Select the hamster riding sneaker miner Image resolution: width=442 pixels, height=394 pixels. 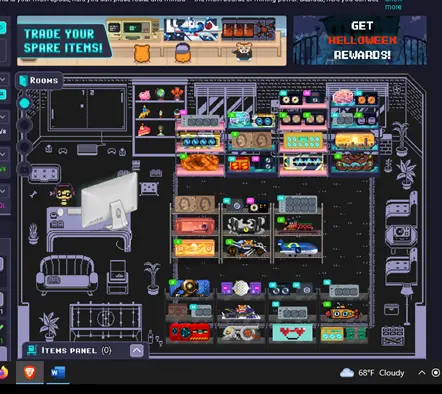coord(241,312)
